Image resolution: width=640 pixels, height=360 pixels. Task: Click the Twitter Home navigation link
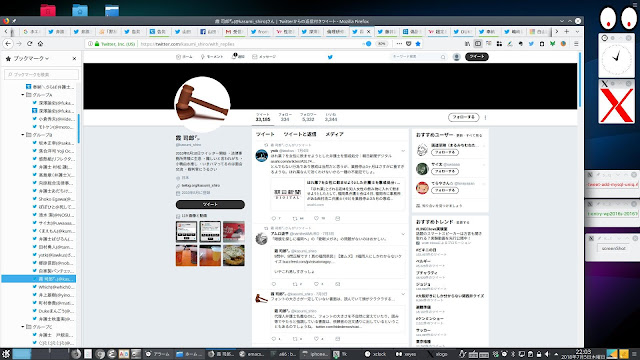click(184, 57)
